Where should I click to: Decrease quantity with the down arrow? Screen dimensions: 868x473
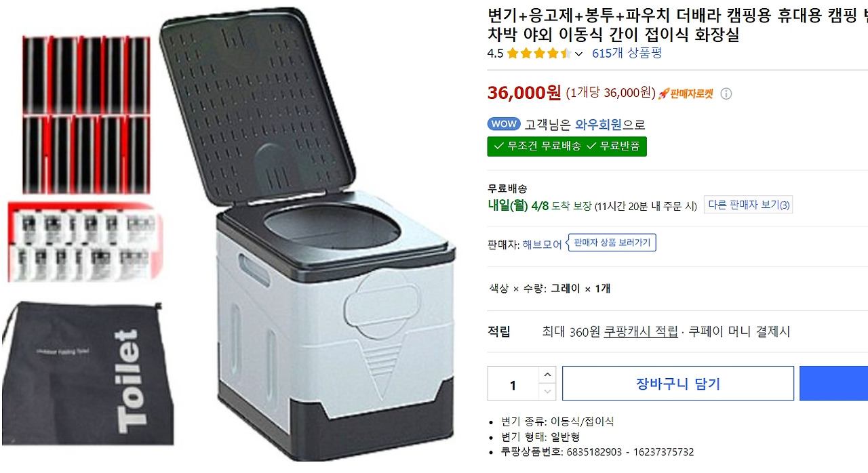coord(547,391)
